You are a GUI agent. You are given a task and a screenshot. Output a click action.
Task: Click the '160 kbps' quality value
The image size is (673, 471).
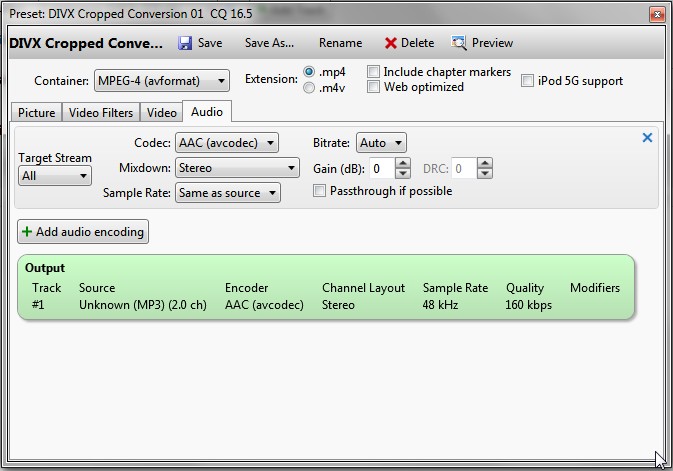528,305
